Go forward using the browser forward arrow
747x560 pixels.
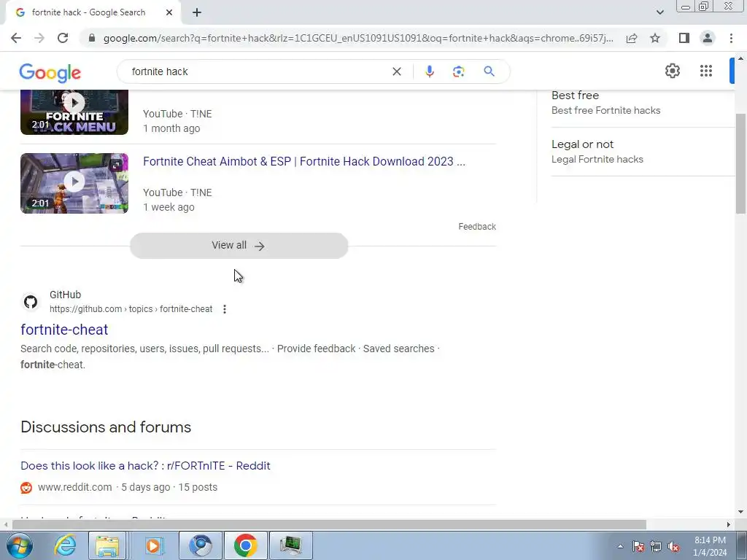(x=39, y=38)
